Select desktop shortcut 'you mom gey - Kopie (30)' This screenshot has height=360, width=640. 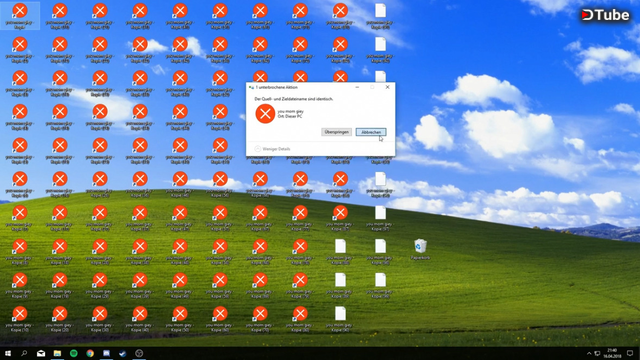pos(100,319)
